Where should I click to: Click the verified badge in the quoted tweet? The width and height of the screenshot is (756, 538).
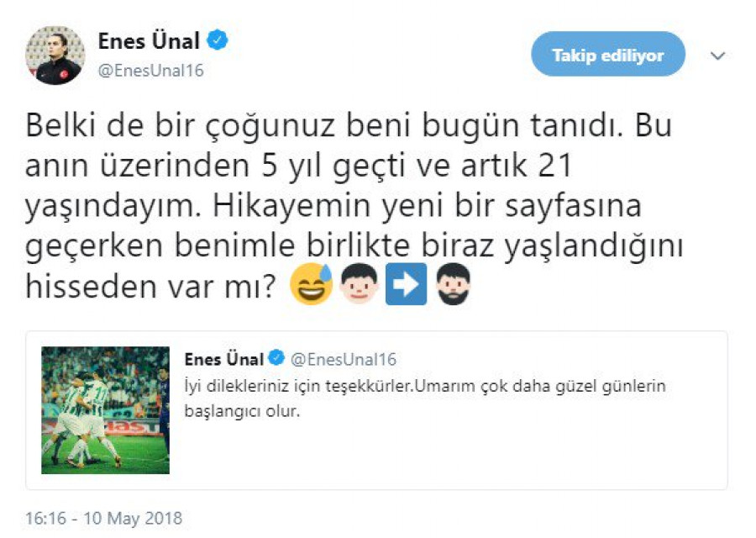pos(276,358)
